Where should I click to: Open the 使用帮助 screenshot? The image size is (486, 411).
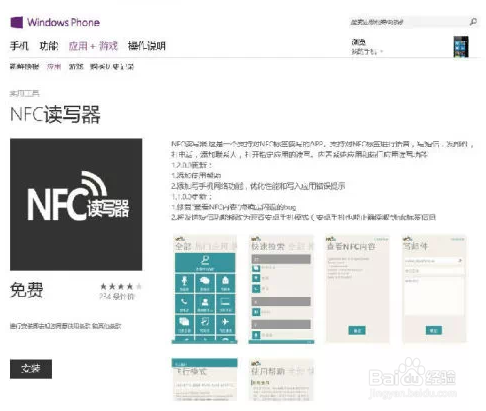click(x=281, y=379)
